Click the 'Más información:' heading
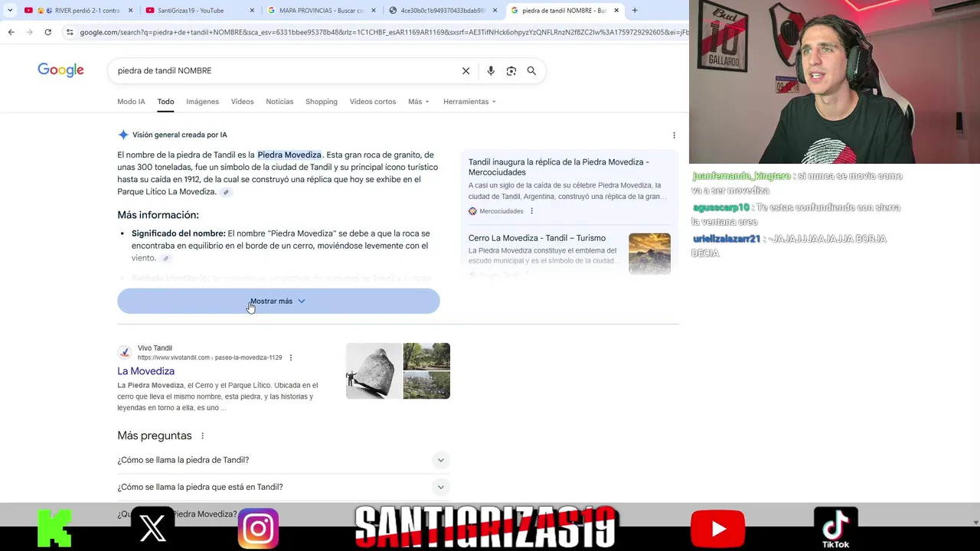This screenshot has width=980, height=551. tap(158, 215)
